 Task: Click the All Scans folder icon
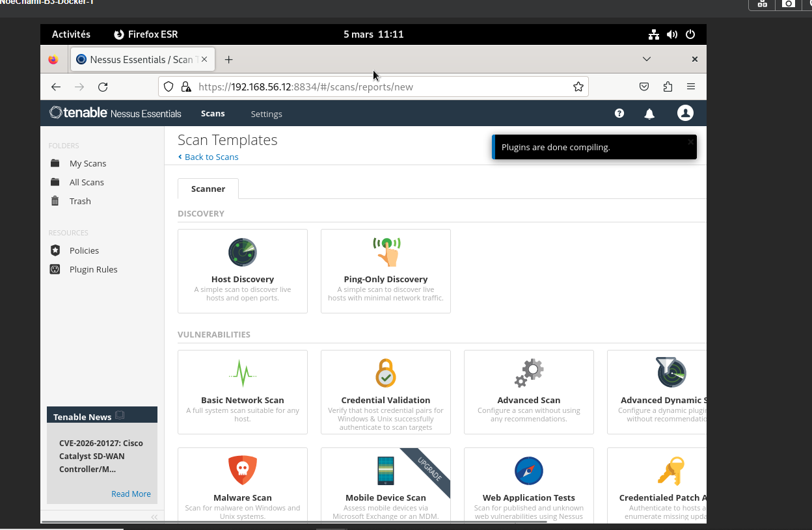55,182
